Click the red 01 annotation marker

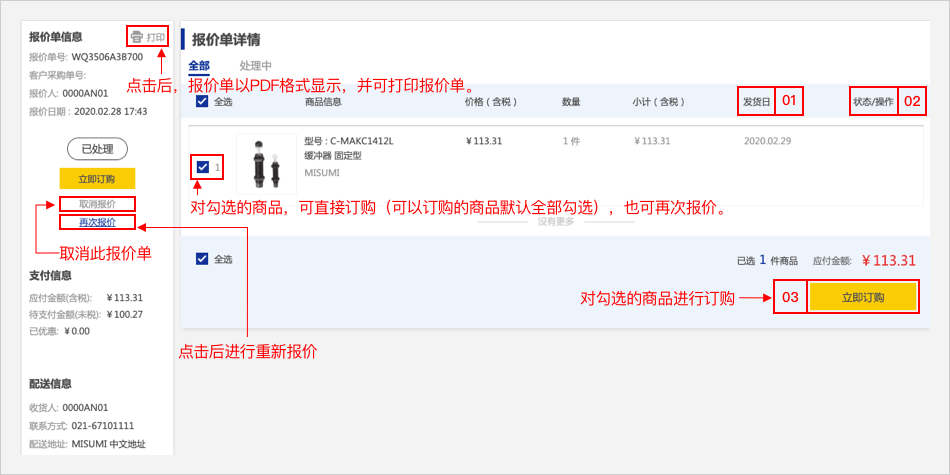[789, 101]
